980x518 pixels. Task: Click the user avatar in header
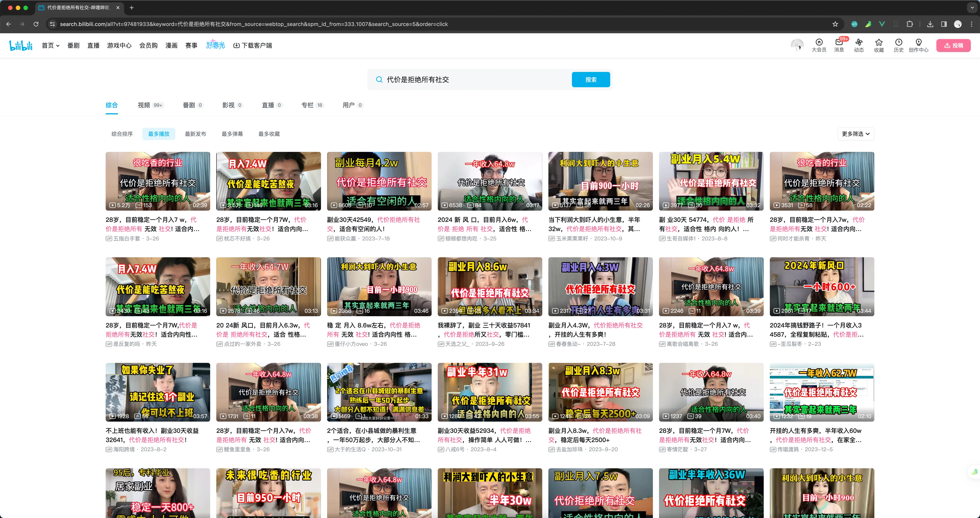click(x=797, y=45)
